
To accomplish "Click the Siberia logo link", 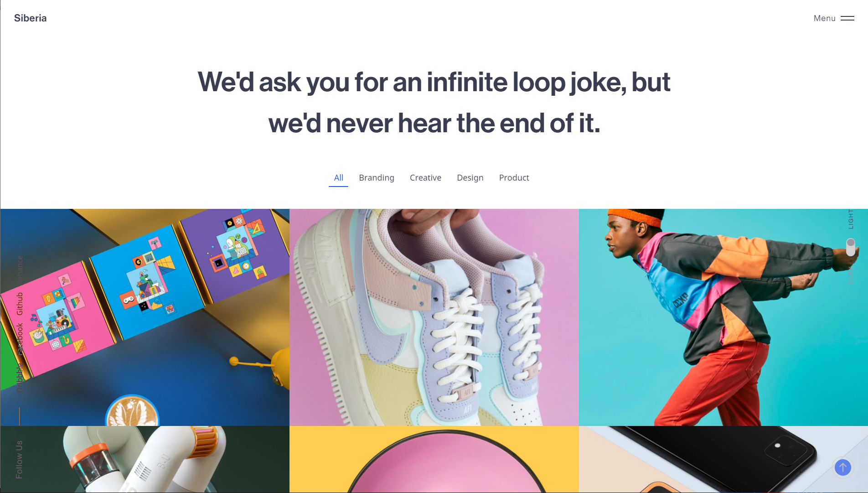I will pyautogui.click(x=30, y=18).
